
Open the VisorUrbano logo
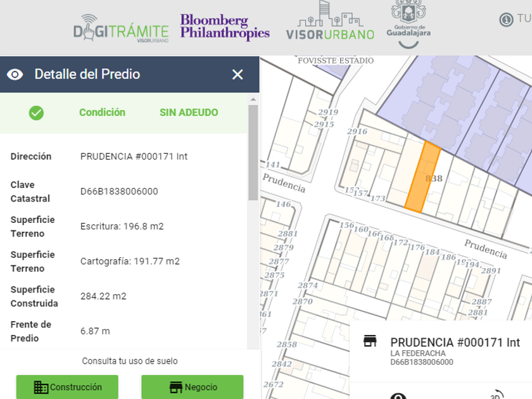330,21
